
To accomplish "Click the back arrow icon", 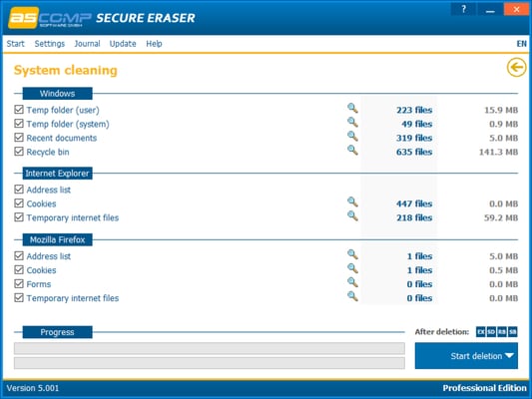I will (516, 67).
